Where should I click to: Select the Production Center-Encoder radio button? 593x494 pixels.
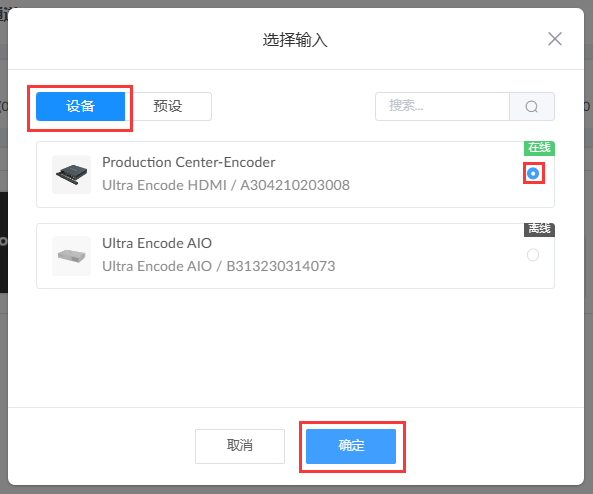click(533, 173)
